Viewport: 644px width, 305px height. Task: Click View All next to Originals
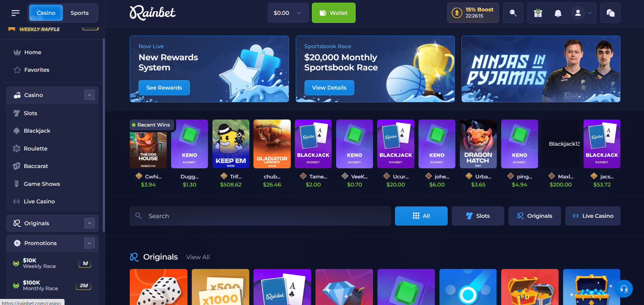(198, 257)
